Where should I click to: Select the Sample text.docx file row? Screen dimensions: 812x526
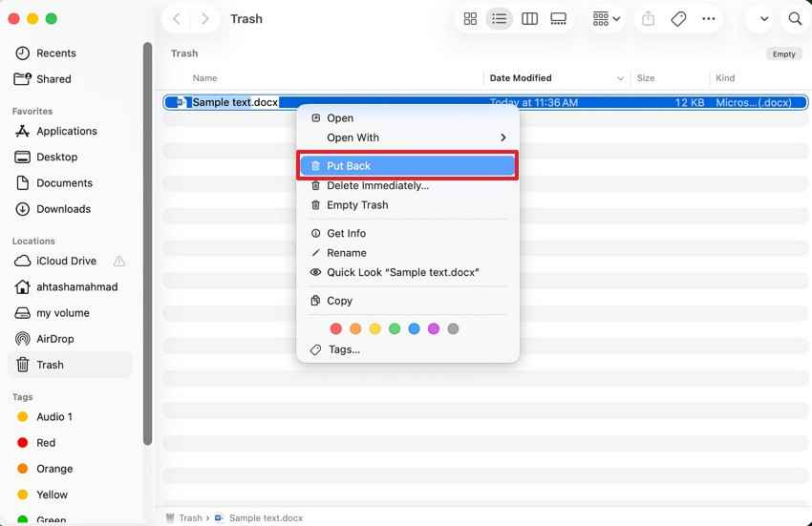[485, 102]
